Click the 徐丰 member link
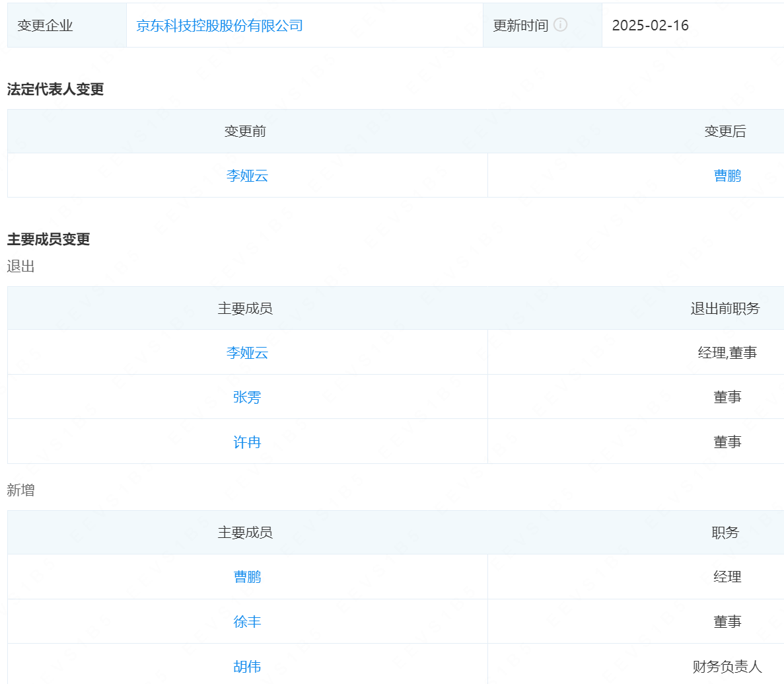 tap(247, 622)
